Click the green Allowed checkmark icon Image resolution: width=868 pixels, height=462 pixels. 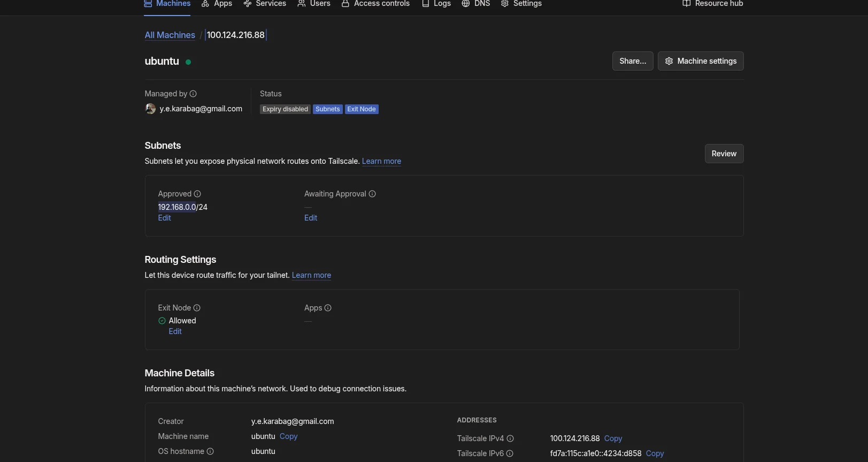click(x=162, y=321)
